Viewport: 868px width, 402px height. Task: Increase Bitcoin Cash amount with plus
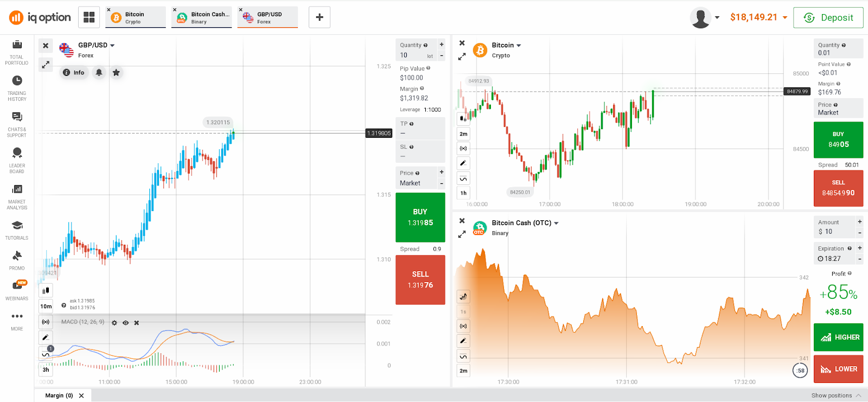pos(860,221)
